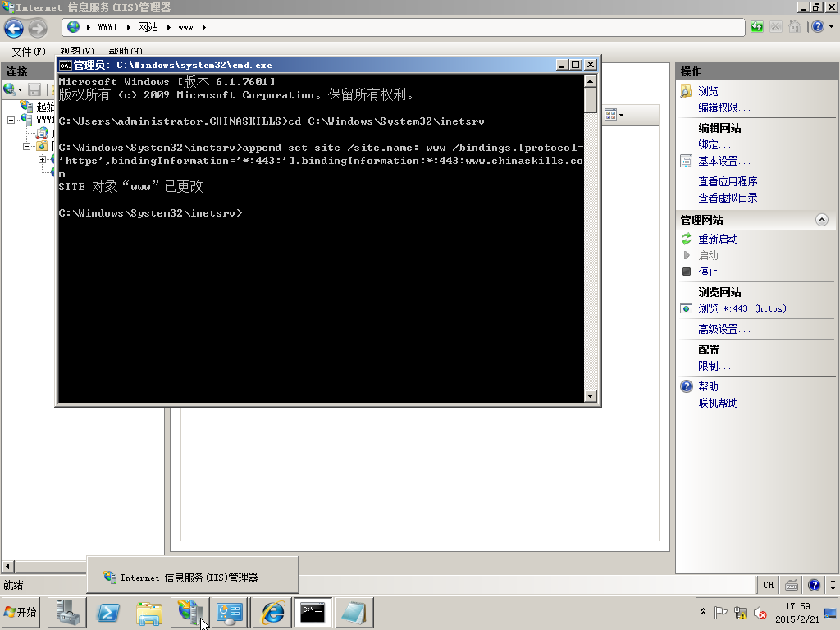Select the sites folder icon in connections tree
The width and height of the screenshot is (840, 630).
[42, 146]
